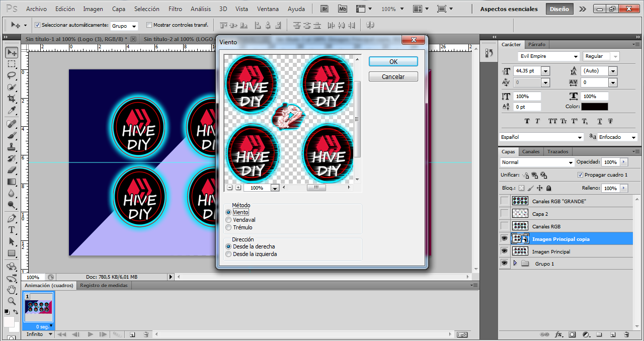Select the Crop tool
Image resolution: width=644 pixels, height=341 pixels.
(12, 99)
